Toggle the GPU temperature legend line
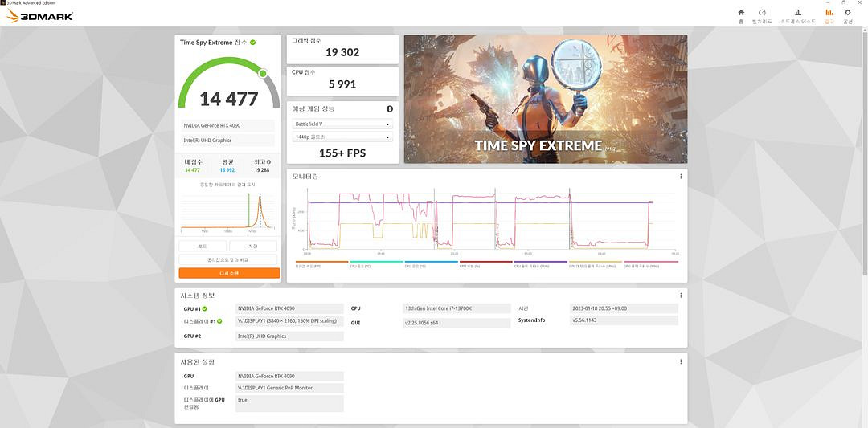868x428 pixels. tap(430, 263)
